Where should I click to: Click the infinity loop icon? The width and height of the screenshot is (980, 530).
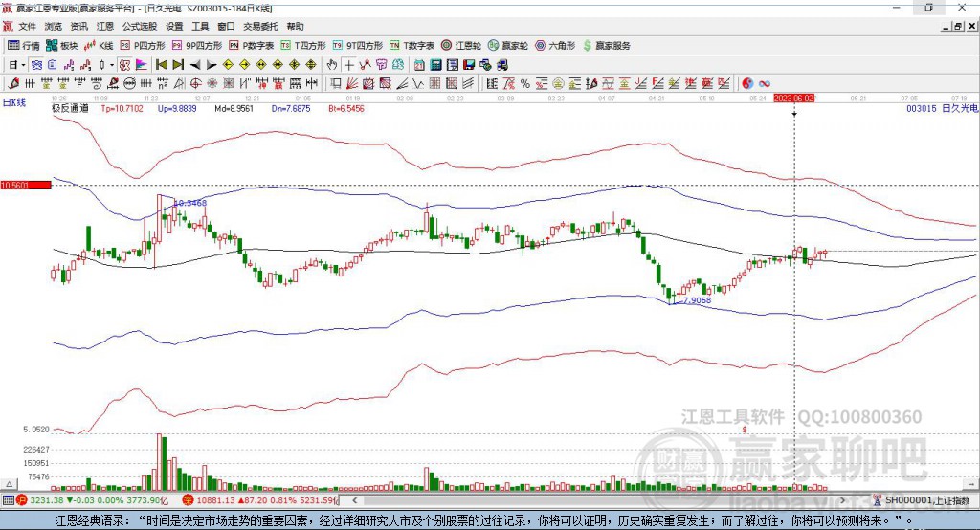(765, 84)
